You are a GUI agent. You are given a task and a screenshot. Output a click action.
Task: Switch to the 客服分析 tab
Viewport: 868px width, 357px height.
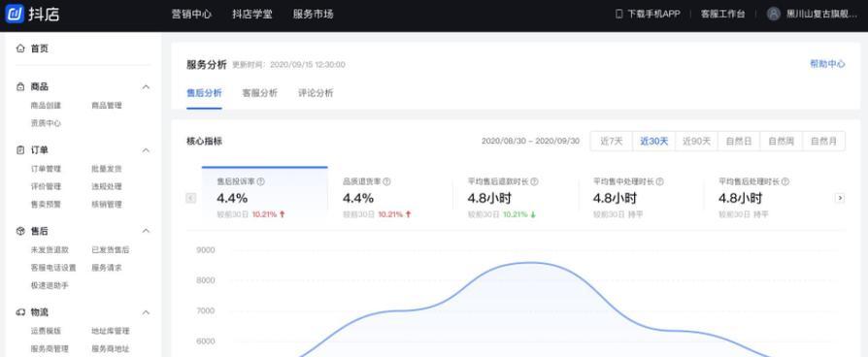(259, 93)
